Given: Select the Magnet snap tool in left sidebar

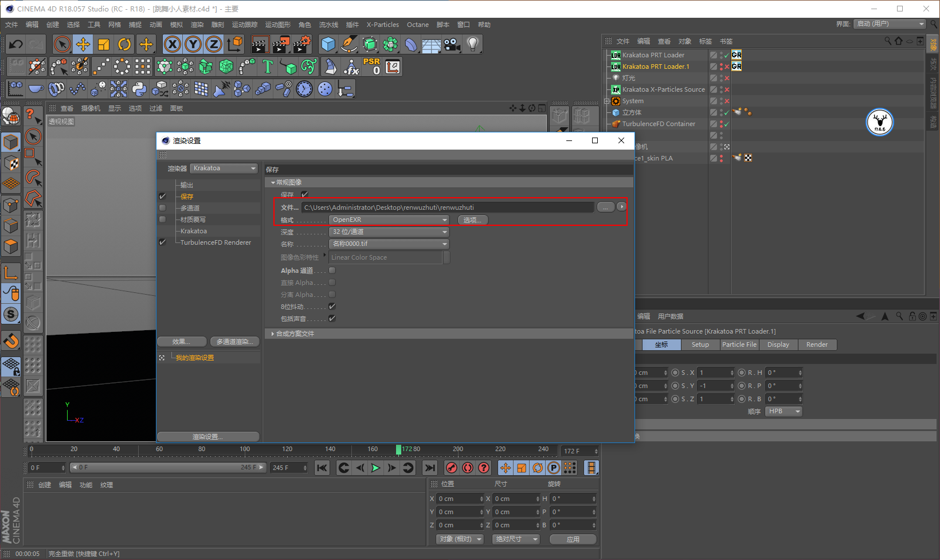Looking at the screenshot, I should pos(11,341).
